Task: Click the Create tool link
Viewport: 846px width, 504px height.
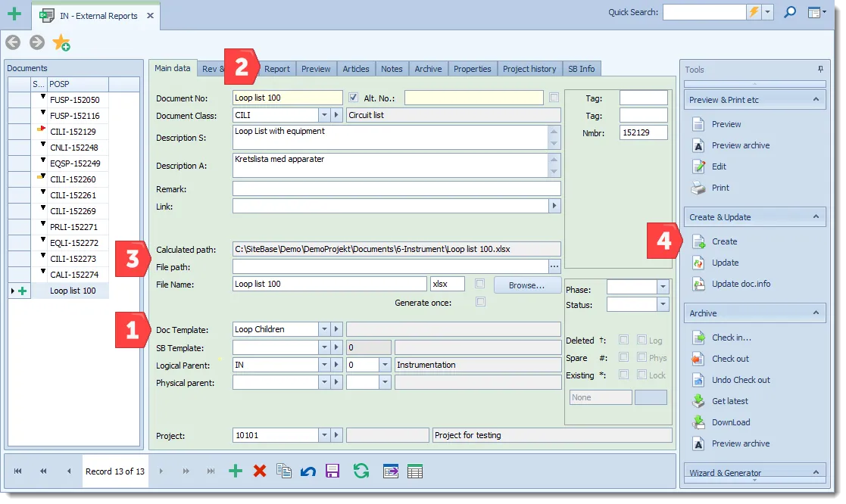Action: (x=724, y=241)
